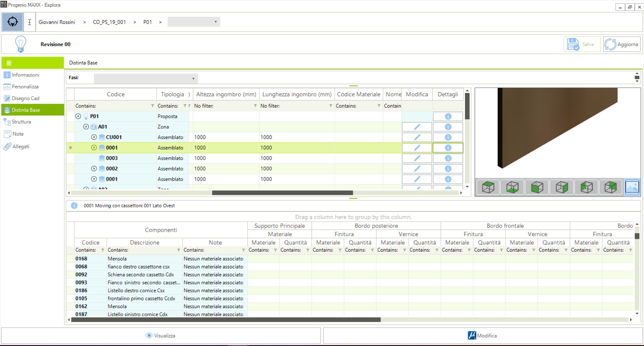Open details info for row CU001
This screenshot has width=644, height=346.
coord(448,137)
